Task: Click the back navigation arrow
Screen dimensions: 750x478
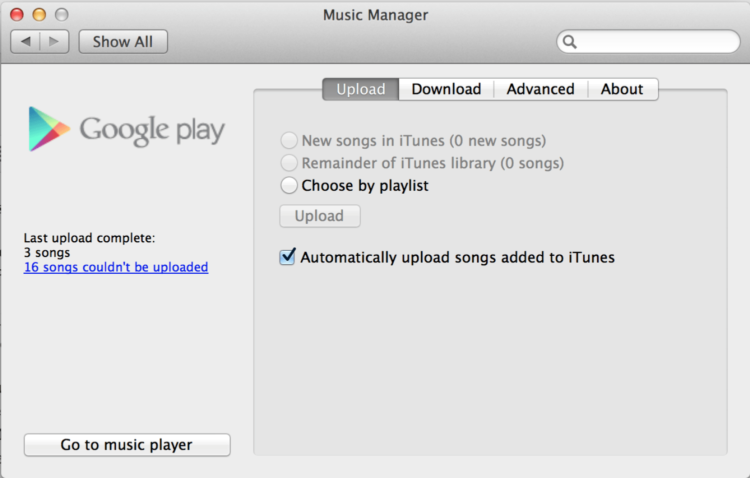Action: click(25, 41)
